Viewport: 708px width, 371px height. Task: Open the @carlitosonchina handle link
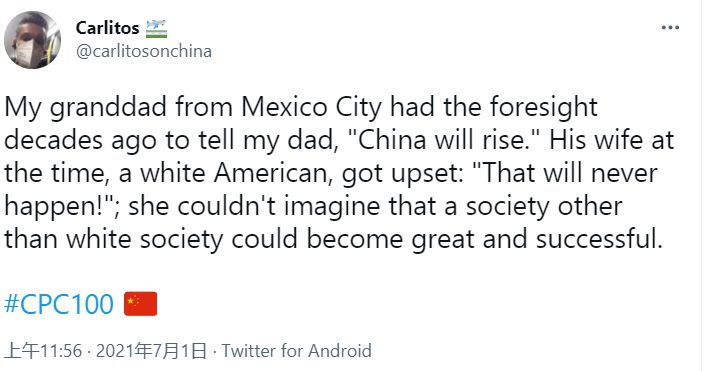point(144,51)
